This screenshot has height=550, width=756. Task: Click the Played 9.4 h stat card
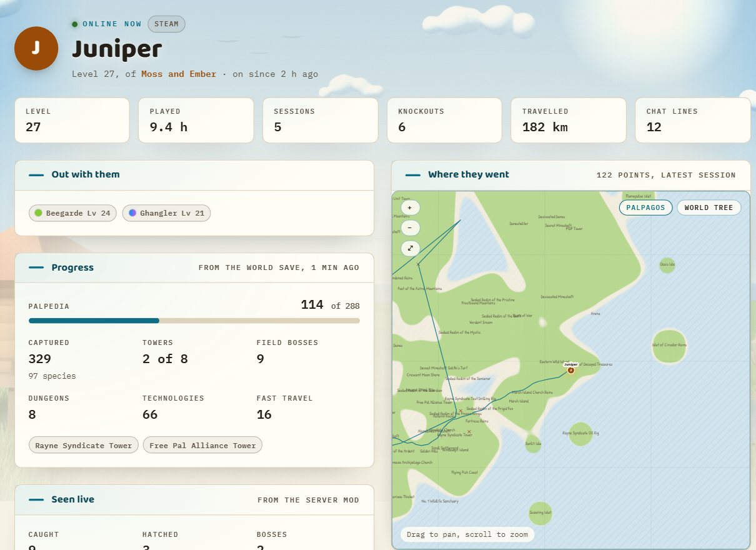pyautogui.click(x=196, y=120)
